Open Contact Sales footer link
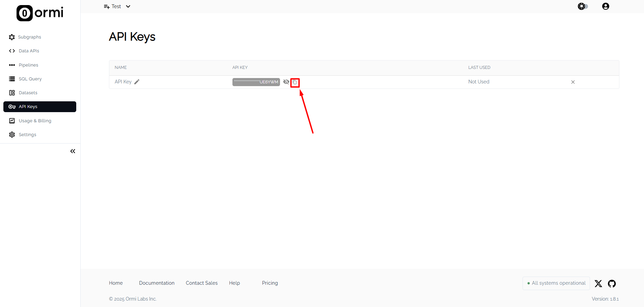The image size is (644, 307). [x=202, y=283]
